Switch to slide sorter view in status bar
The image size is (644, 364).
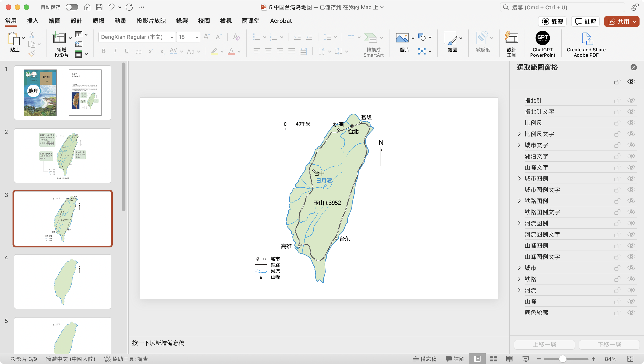(x=493, y=359)
